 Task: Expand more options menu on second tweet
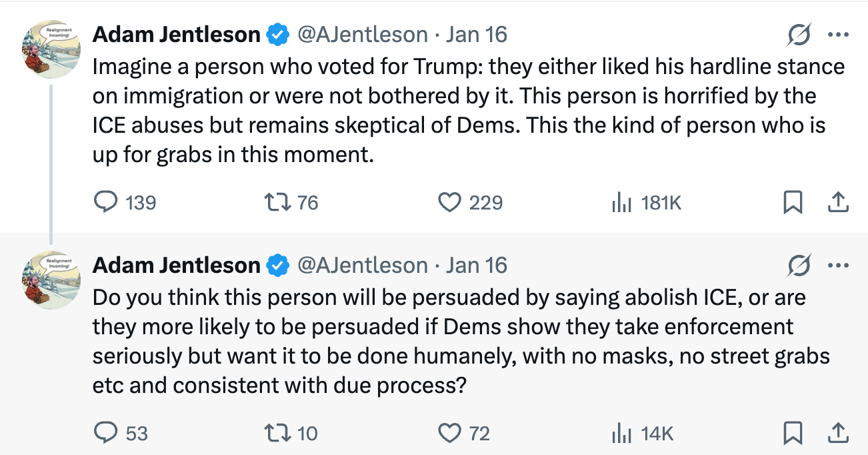coord(837,266)
